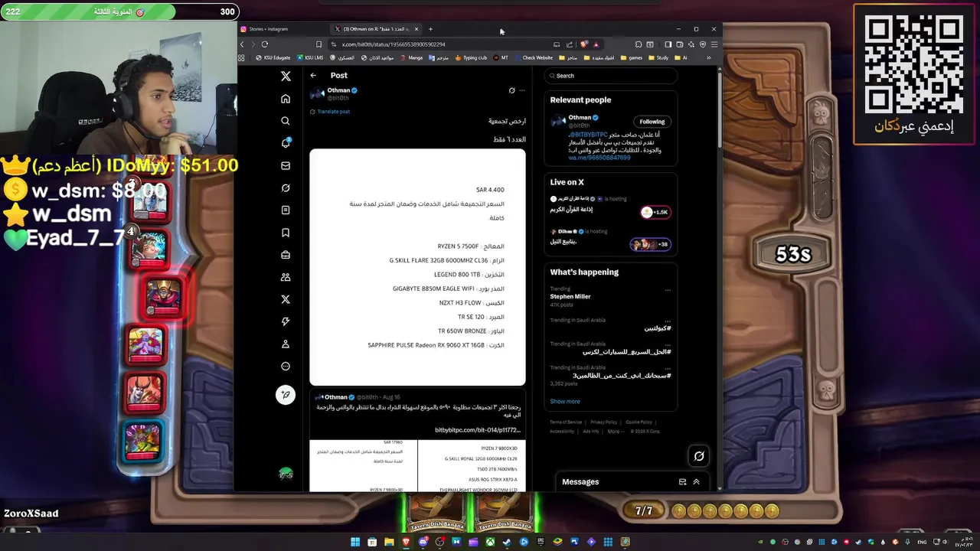Expand the games bookmark folder

(632, 57)
